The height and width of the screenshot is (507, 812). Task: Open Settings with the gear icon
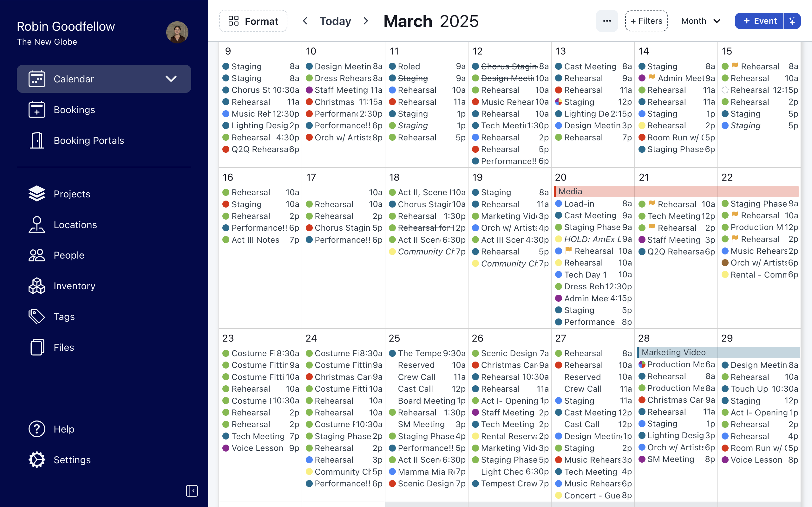(x=37, y=459)
